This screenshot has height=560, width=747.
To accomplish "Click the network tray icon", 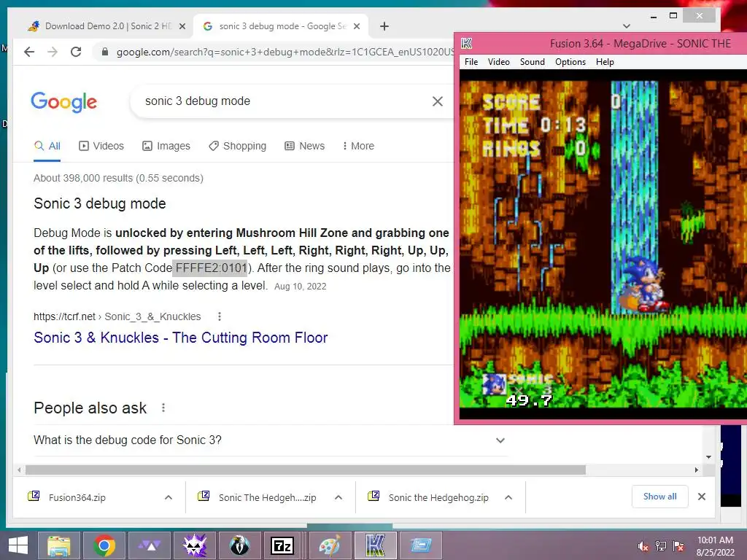I will click(661, 546).
